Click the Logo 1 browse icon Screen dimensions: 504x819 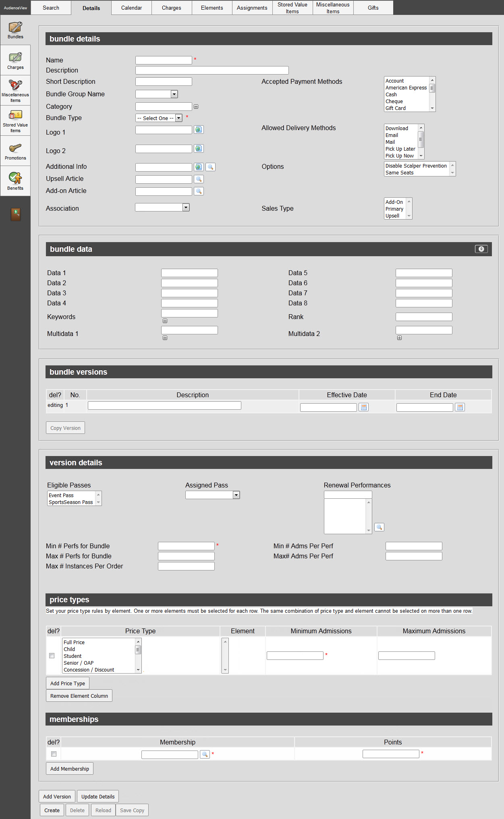click(x=199, y=129)
